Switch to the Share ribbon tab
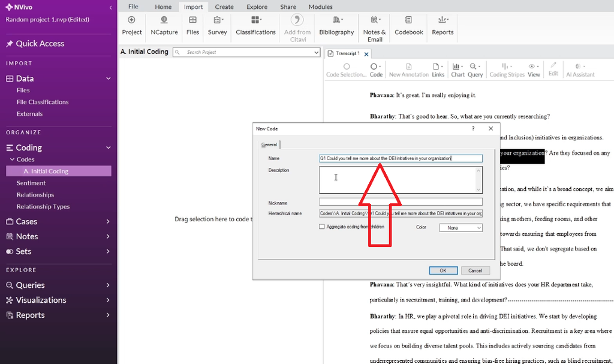The height and width of the screenshot is (364, 614). 288,7
